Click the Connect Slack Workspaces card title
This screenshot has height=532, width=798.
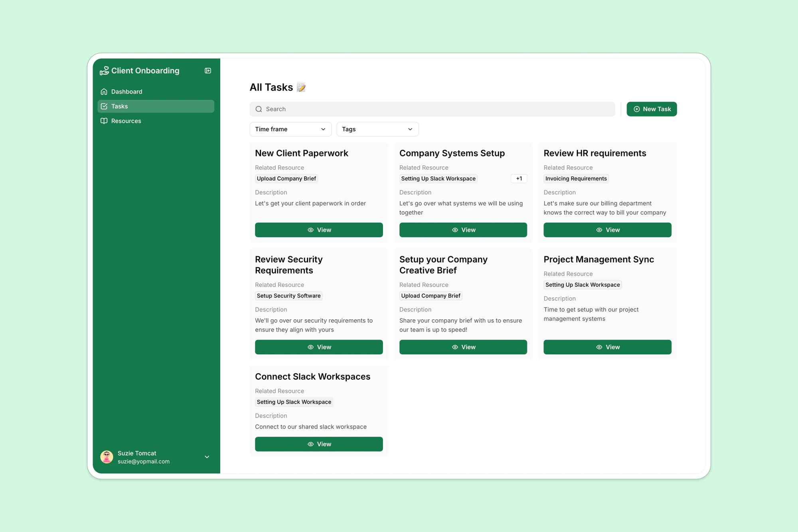tap(313, 377)
